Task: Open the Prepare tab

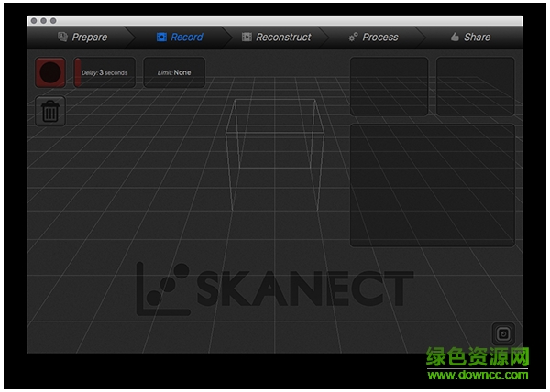Action: tap(82, 38)
